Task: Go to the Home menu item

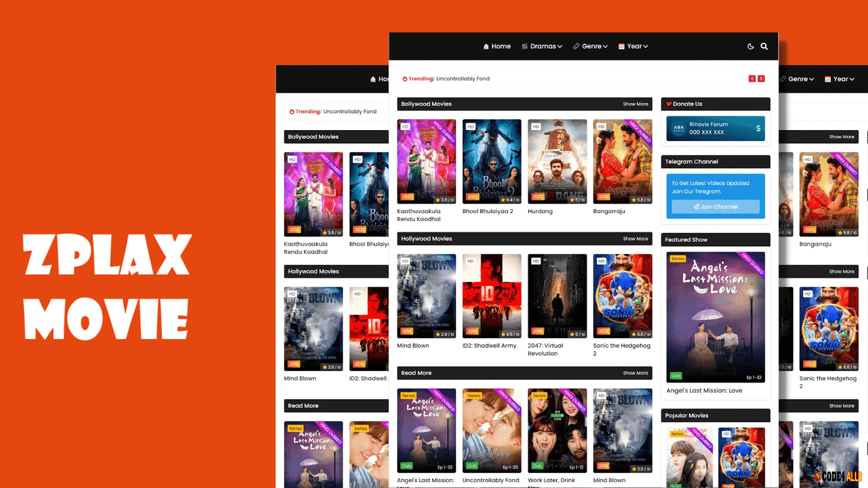Action: [497, 47]
